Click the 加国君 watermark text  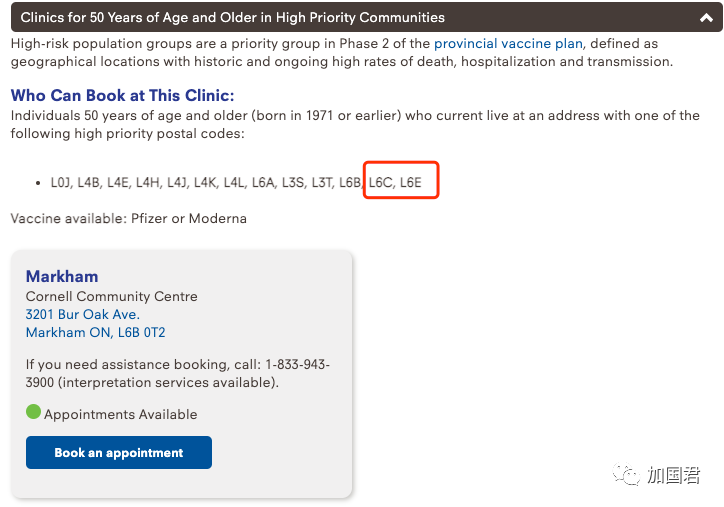pyautogui.click(x=673, y=475)
